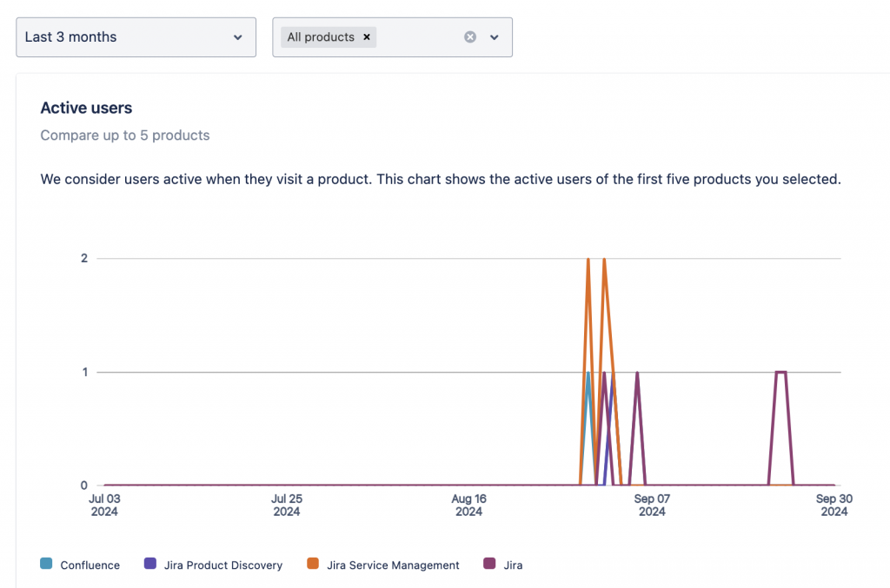Toggle the "Jira Product Discovery" legend label

[222, 565]
